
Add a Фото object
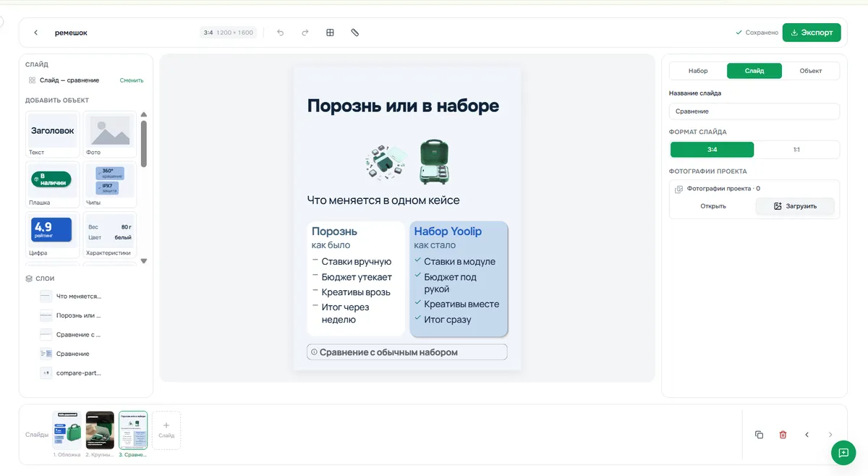110,134
